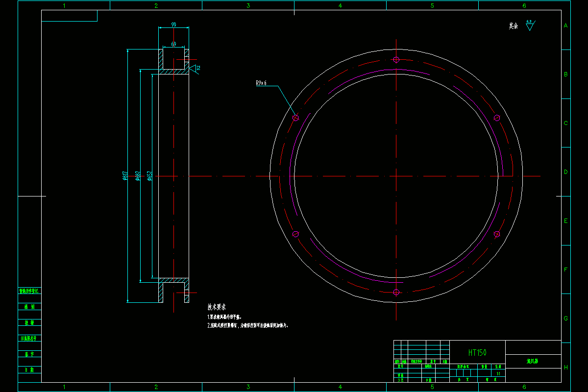Select the 签字 cell in the left margin table
The image size is (588, 392).
pos(29,354)
